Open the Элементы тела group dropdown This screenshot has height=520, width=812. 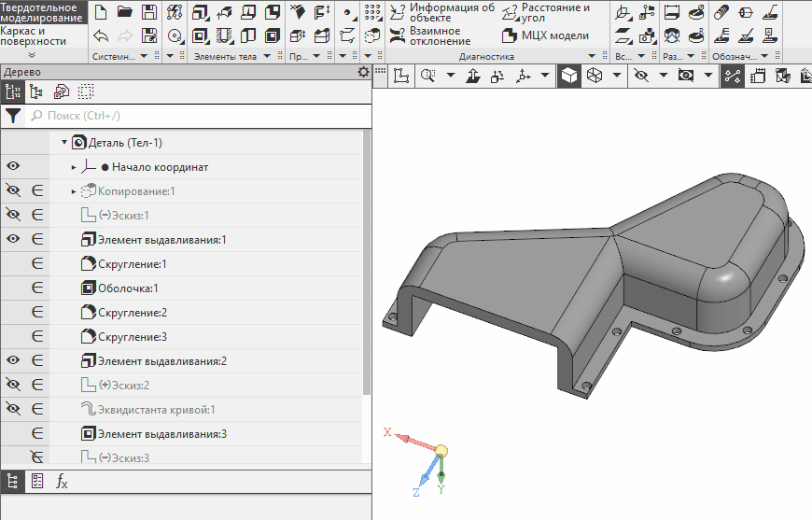(267, 57)
